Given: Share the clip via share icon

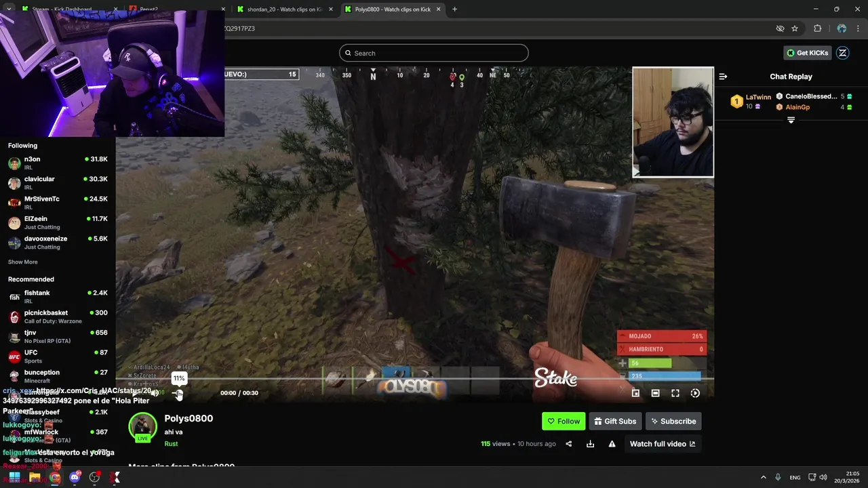Looking at the screenshot, I should click(569, 444).
